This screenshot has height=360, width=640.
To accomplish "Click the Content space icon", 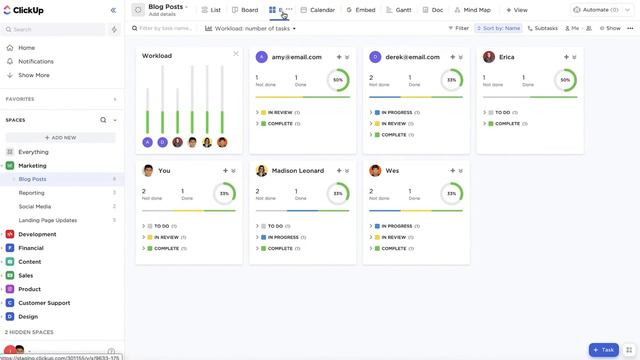I will click(x=10, y=262).
